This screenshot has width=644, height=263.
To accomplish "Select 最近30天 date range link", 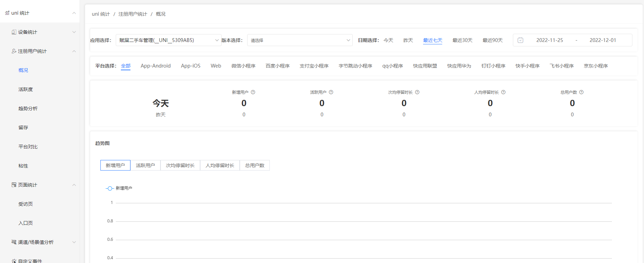I will point(462,40).
